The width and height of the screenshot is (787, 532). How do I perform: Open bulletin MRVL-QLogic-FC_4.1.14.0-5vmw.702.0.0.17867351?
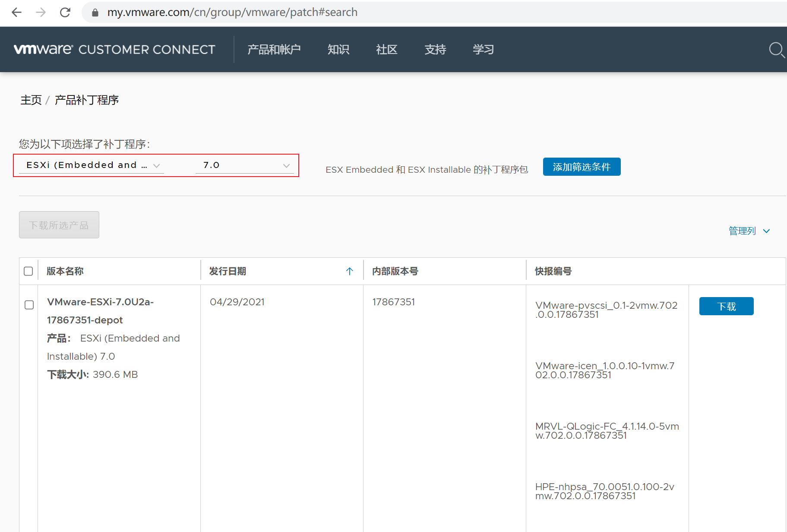pos(607,431)
